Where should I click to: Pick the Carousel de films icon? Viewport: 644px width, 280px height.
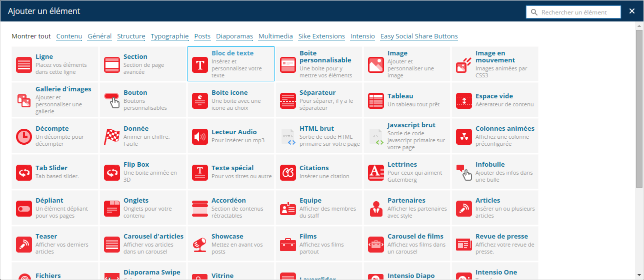tap(376, 245)
